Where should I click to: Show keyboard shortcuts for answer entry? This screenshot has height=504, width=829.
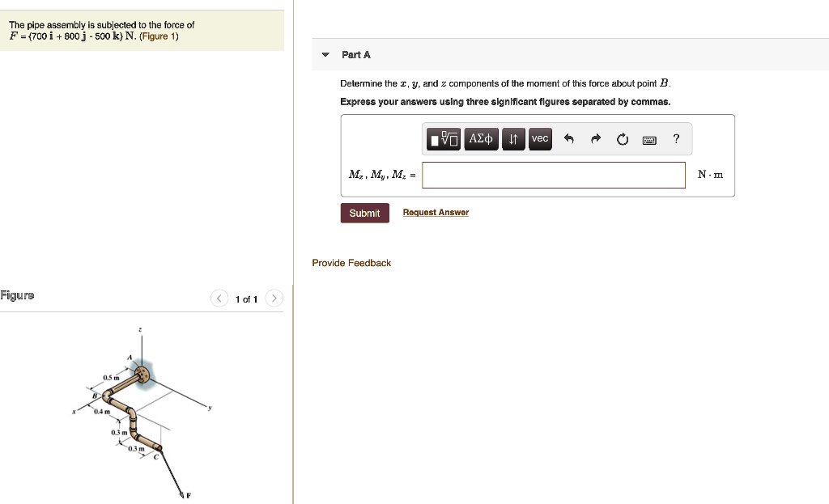click(648, 139)
